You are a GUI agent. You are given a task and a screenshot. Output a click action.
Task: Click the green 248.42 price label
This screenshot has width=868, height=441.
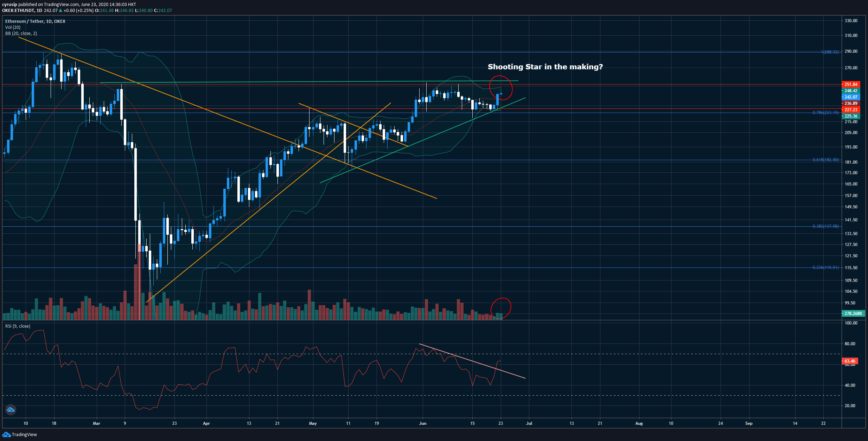[851, 91]
